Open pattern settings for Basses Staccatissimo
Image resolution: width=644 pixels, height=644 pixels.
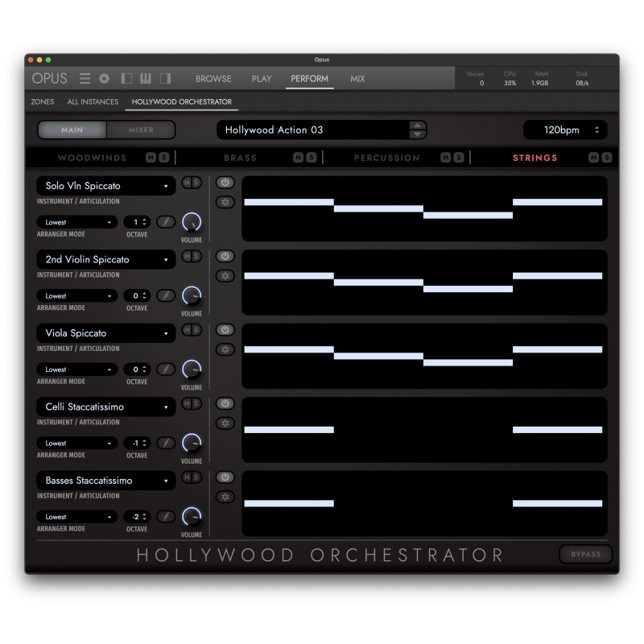click(225, 497)
